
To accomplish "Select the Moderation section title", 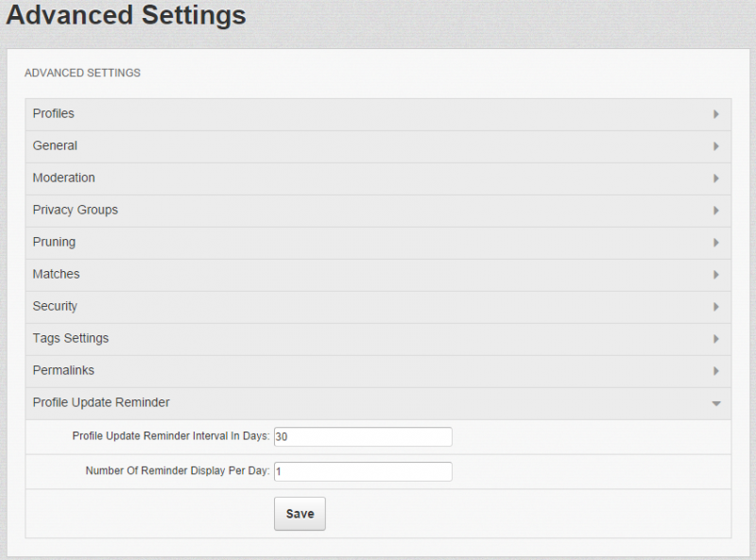I will pyautogui.click(x=63, y=178).
